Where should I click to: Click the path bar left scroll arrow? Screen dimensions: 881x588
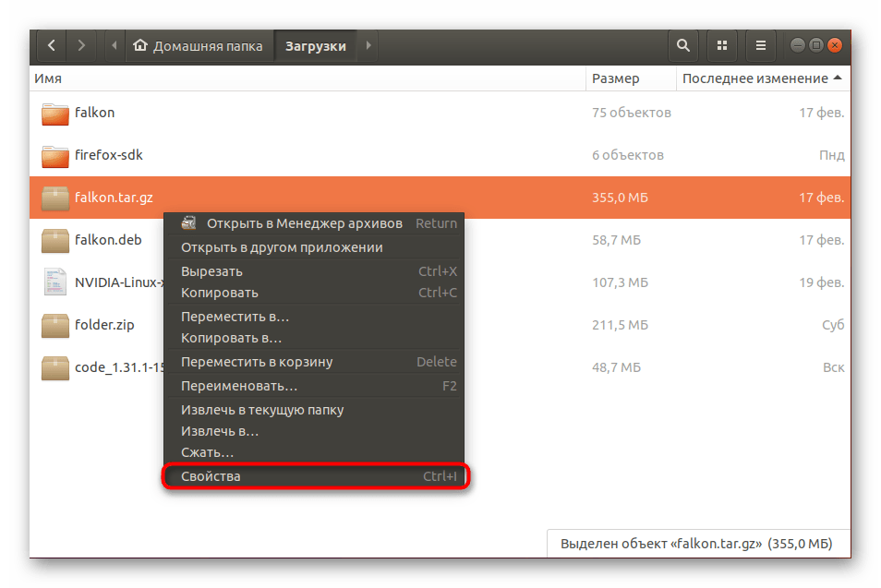coord(114,45)
